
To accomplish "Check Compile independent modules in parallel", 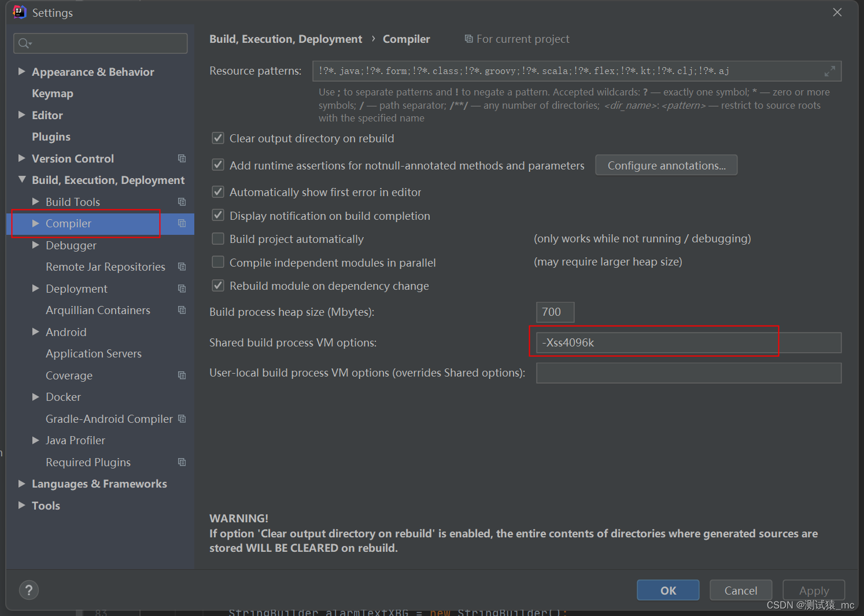I will tap(218, 262).
